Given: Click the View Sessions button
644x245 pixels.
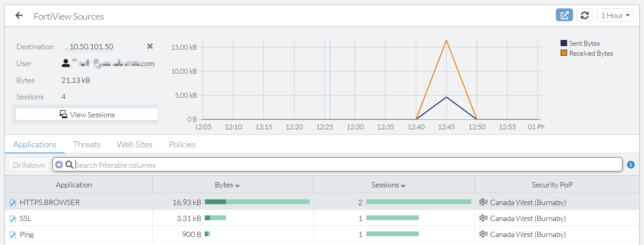Looking at the screenshot, I should coord(87,114).
